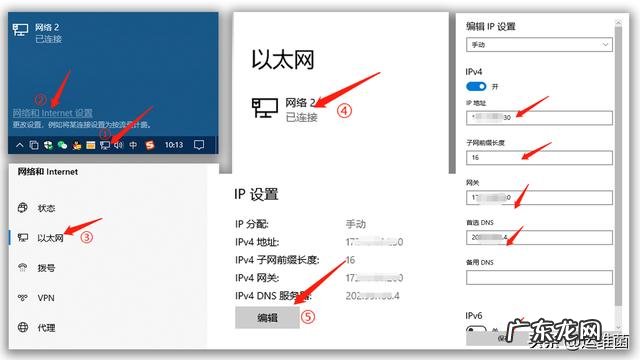The image size is (640, 360).
Task: Click the 以太网 monitor sidebar icon
Action: coord(23,238)
